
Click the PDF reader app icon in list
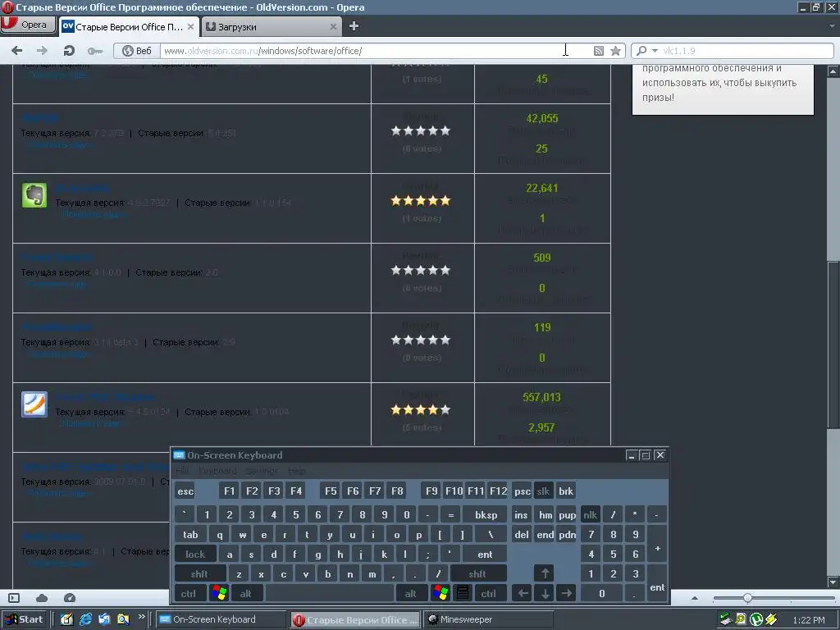coord(34,404)
